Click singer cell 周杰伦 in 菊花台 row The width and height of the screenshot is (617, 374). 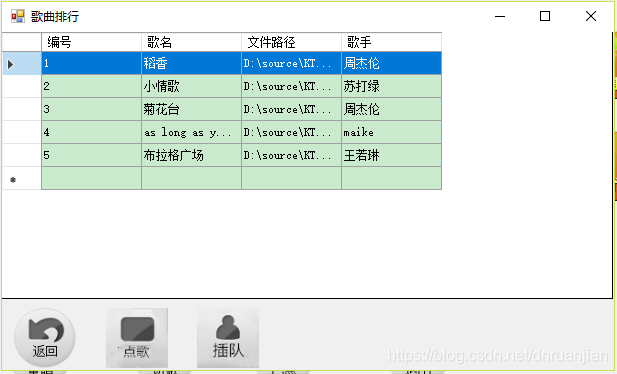tap(391, 109)
